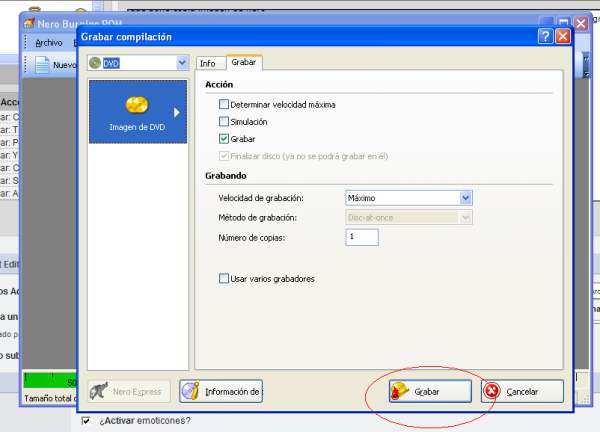Click the Acción section heading

(219, 85)
